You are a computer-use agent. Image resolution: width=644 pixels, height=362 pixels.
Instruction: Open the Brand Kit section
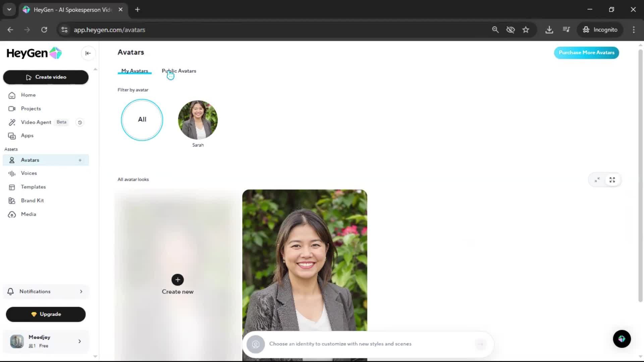[32, 200]
